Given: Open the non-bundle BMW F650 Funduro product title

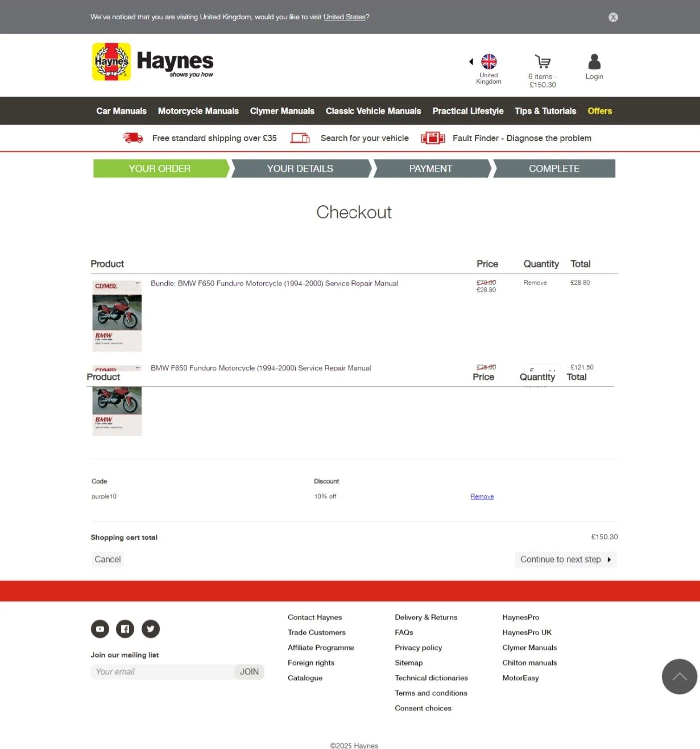Looking at the screenshot, I should [261, 368].
